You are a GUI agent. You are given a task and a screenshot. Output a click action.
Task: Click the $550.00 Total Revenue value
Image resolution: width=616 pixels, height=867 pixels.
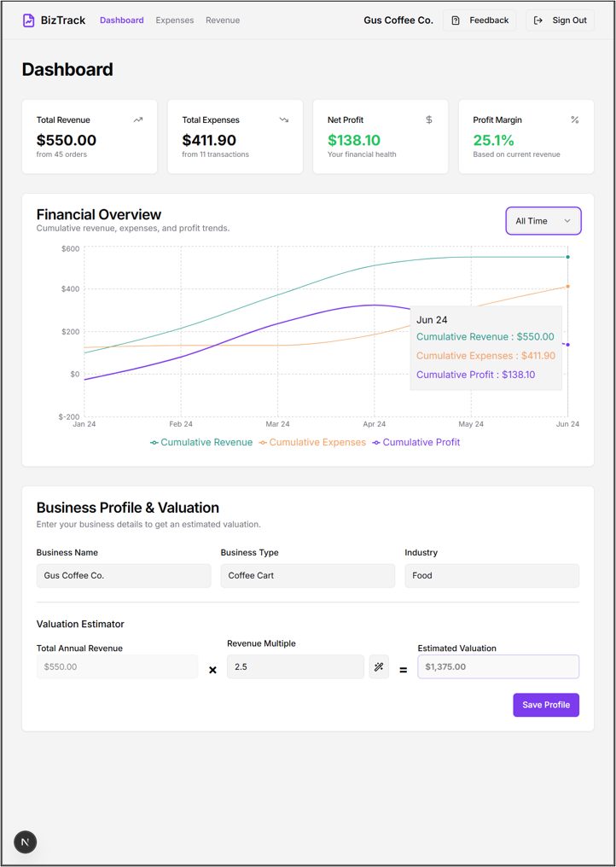pos(67,140)
